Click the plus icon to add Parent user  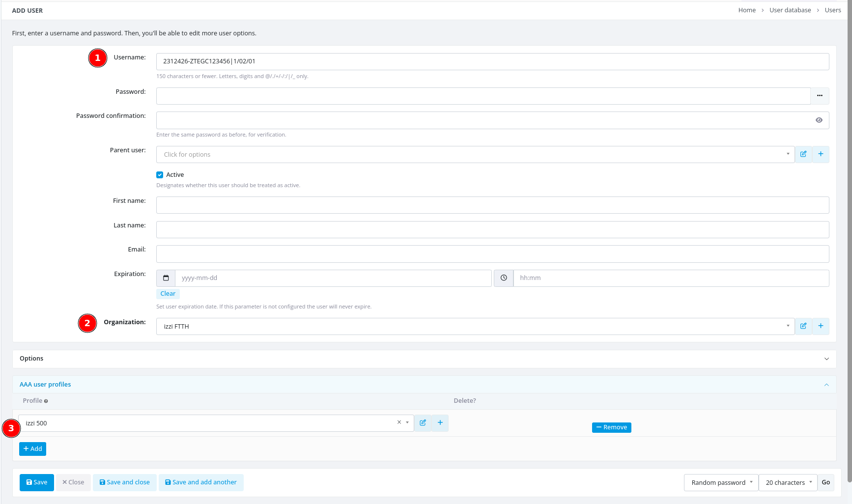(820, 154)
